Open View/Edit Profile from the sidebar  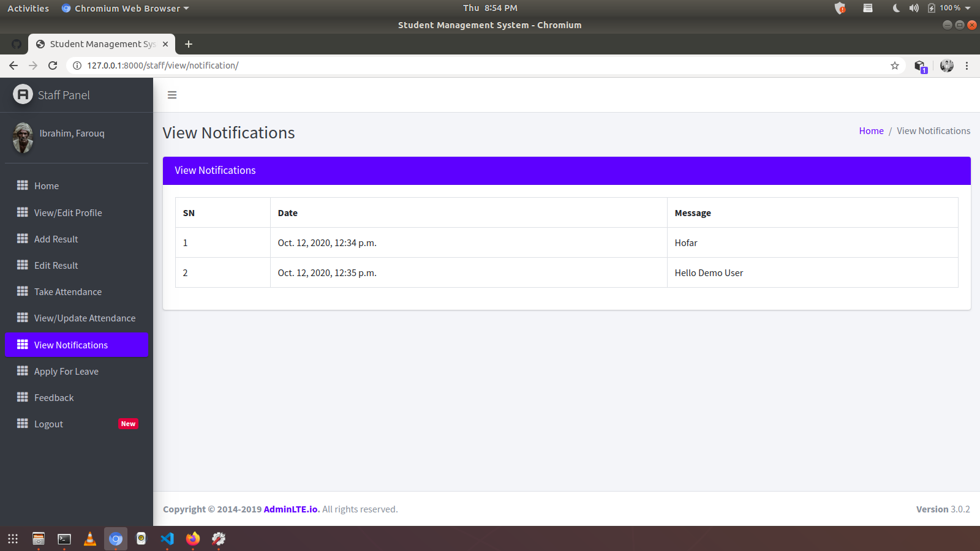77,212
